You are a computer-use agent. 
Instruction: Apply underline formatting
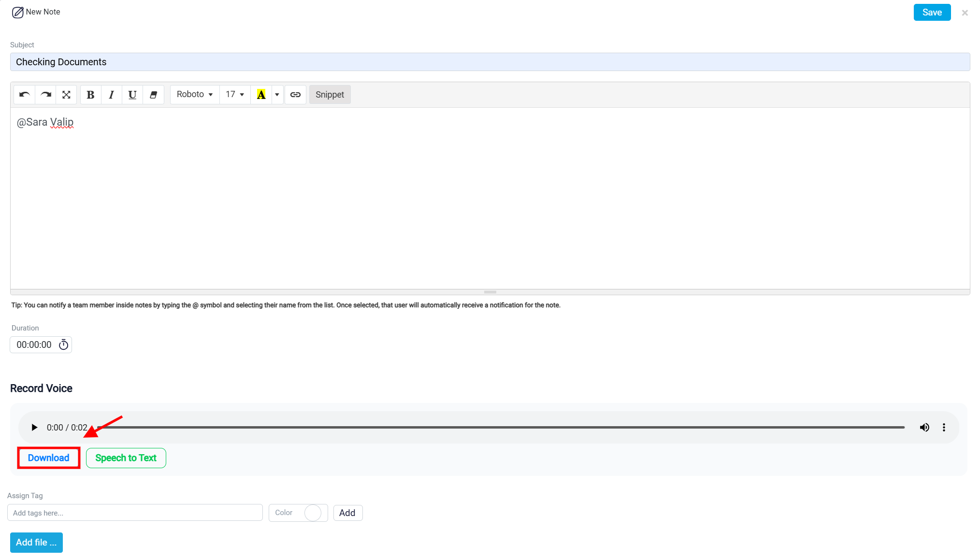click(132, 95)
